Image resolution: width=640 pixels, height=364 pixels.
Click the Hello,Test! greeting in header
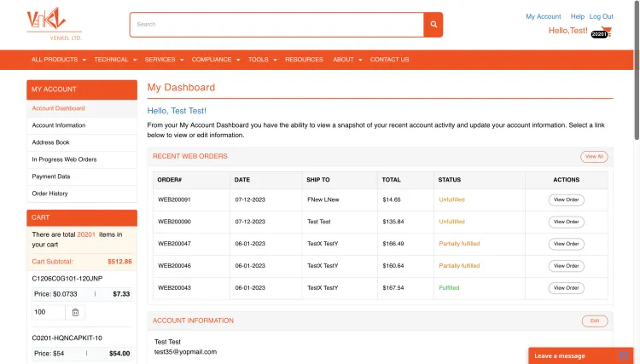tap(567, 31)
